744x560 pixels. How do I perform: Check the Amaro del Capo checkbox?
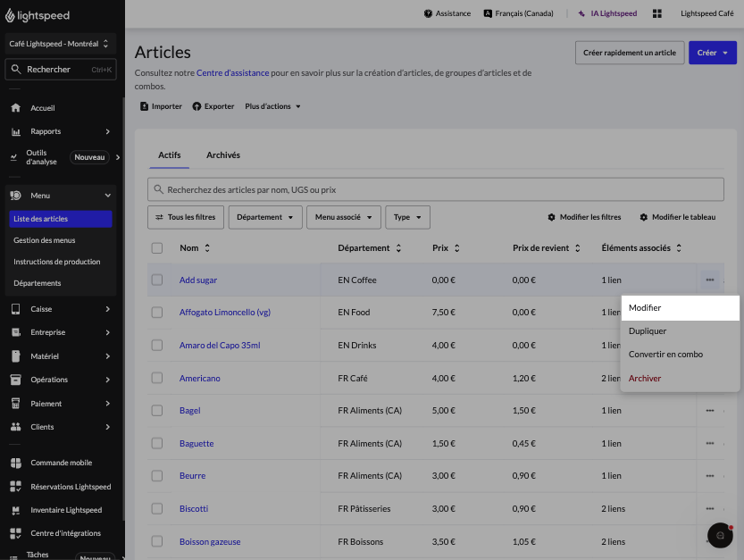click(x=157, y=345)
